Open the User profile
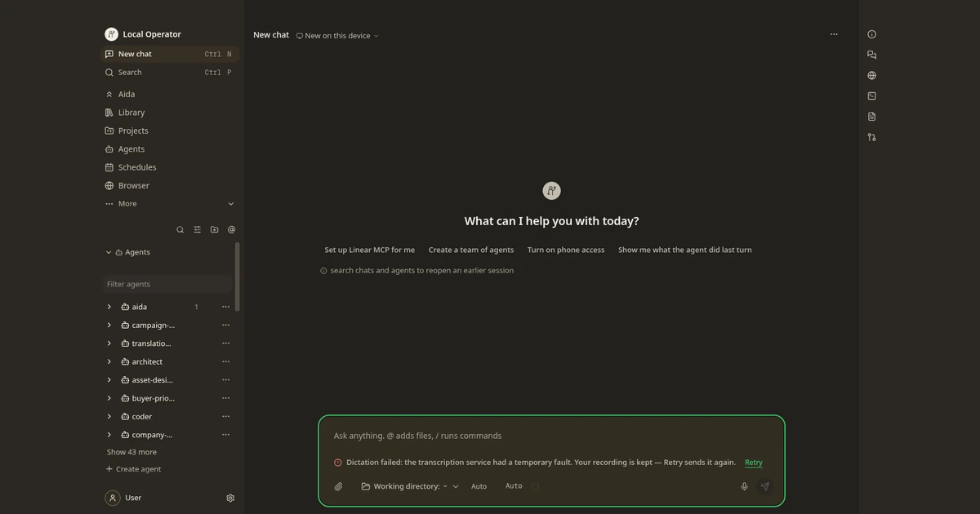980x514 pixels. [x=124, y=498]
